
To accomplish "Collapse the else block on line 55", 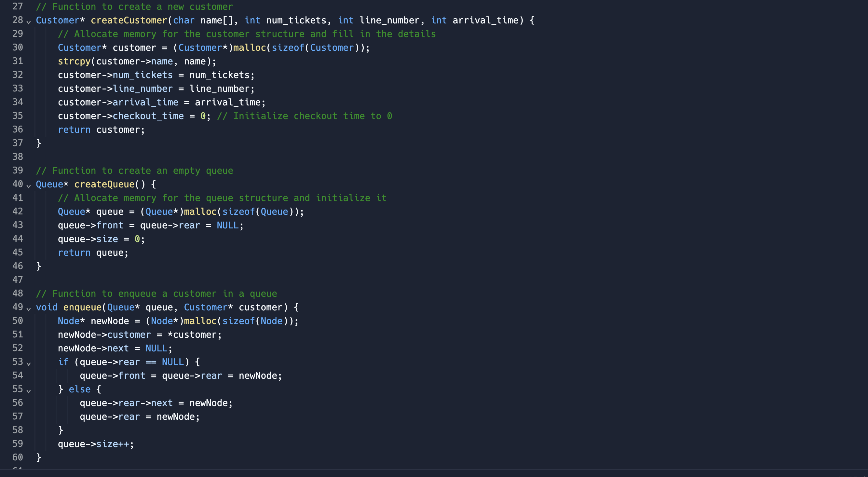I will click(29, 391).
